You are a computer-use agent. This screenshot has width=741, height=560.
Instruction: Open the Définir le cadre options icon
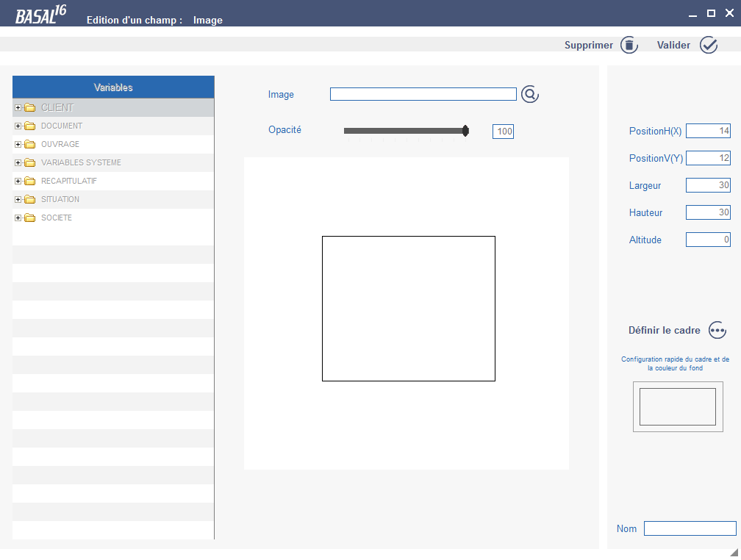click(717, 330)
